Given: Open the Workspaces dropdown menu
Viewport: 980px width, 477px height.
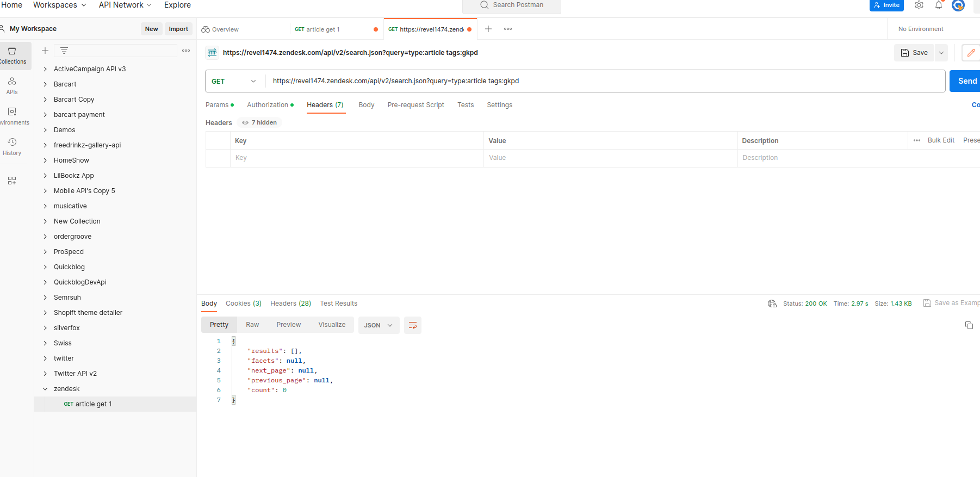Looking at the screenshot, I should [x=60, y=5].
